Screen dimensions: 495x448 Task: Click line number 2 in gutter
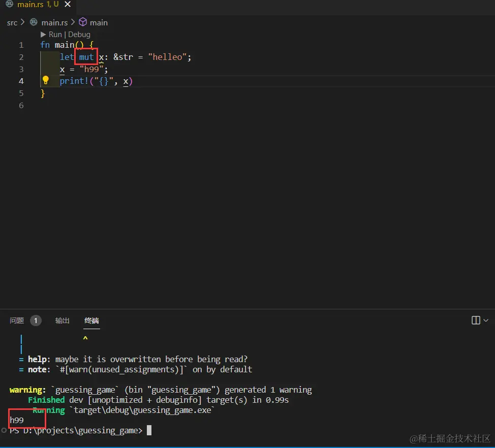21,57
